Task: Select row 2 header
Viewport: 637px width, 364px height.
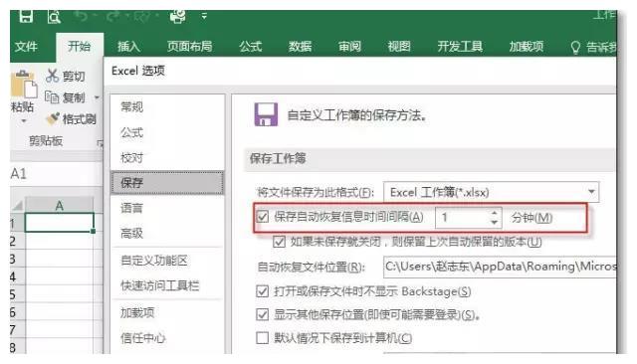Action: pos(17,242)
